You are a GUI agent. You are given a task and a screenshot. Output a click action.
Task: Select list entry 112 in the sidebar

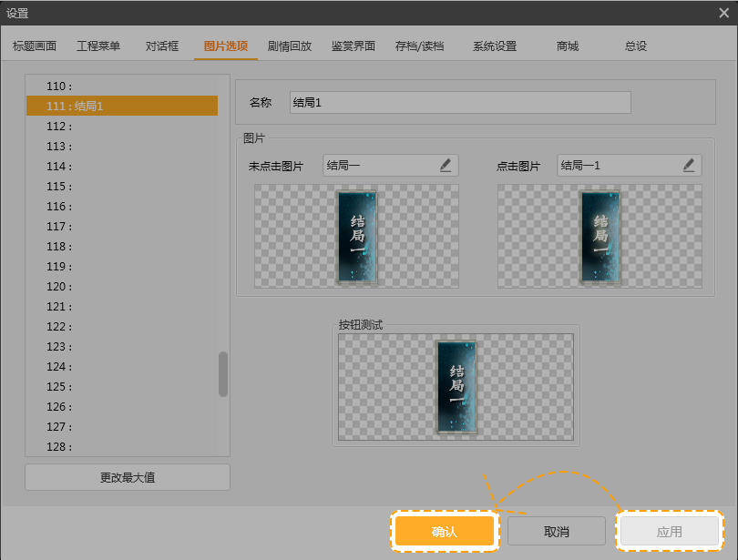pyautogui.click(x=109, y=126)
